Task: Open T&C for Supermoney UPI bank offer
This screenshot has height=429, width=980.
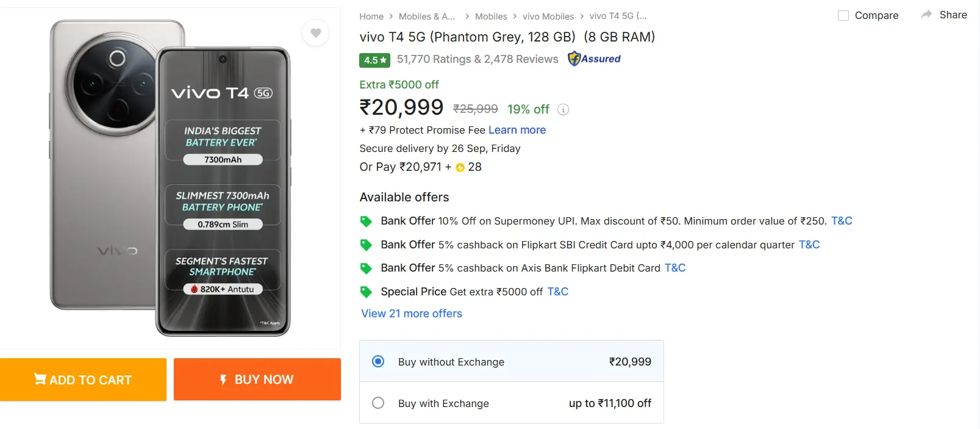Action: (x=842, y=221)
